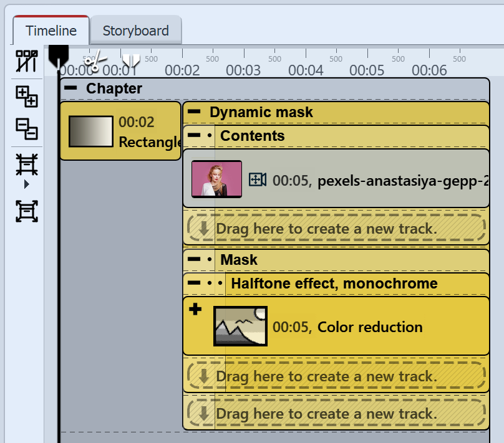Click the Drag here to create a new track area
The width and height of the screenshot is (504, 443).
pos(335,228)
